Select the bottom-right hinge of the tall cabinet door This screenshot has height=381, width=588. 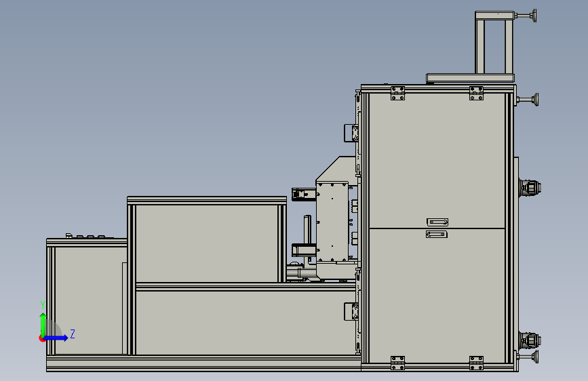pyautogui.click(x=476, y=363)
